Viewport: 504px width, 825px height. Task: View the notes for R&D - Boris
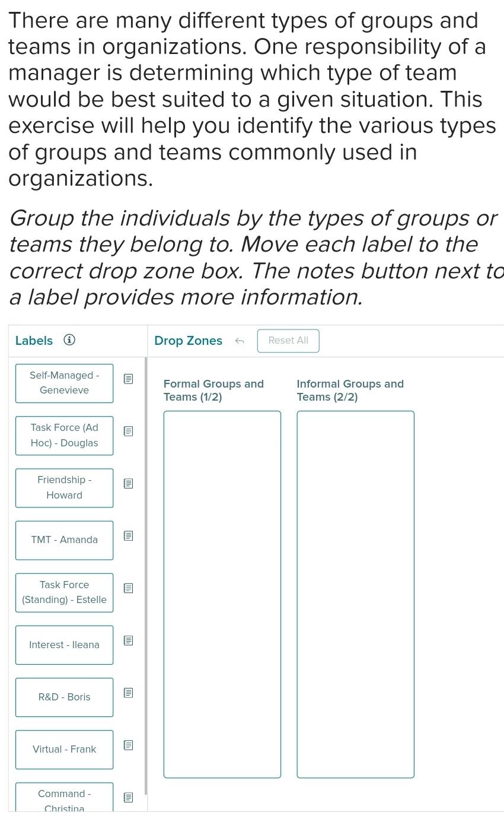pyautogui.click(x=127, y=693)
